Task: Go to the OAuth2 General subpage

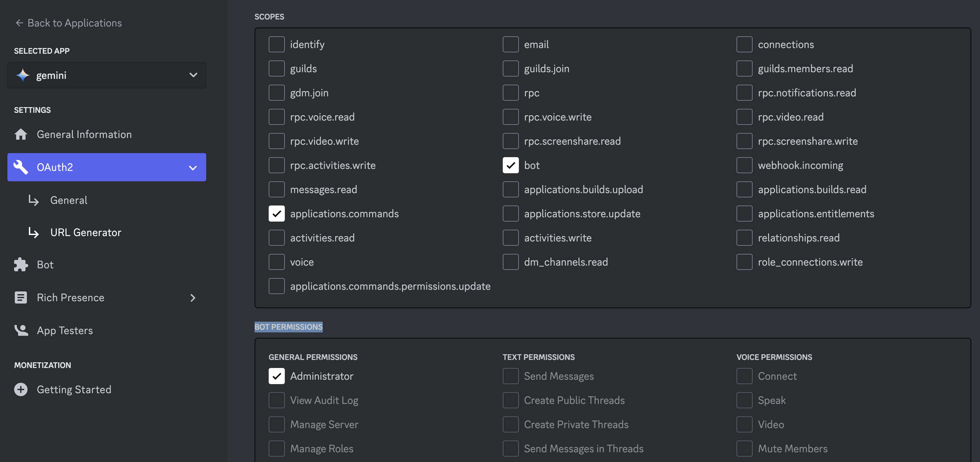Action: coord(69,200)
